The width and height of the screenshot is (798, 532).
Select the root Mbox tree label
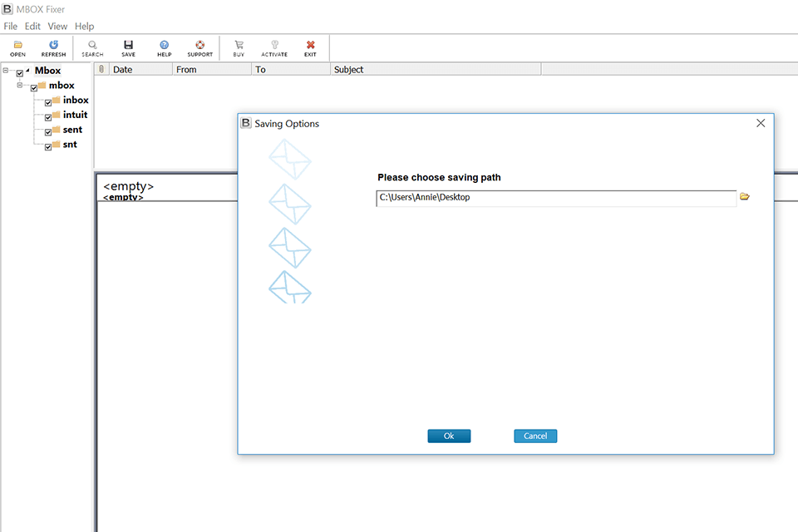point(48,71)
